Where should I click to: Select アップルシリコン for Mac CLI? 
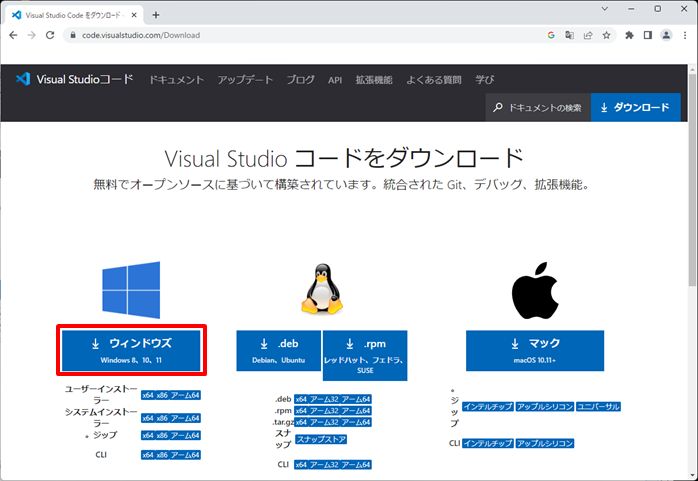545,444
